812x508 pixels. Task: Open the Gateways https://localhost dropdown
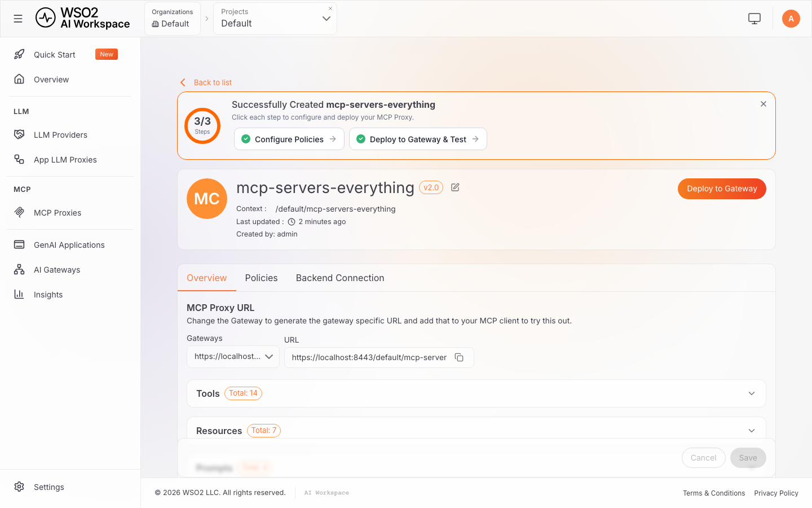[233, 357]
